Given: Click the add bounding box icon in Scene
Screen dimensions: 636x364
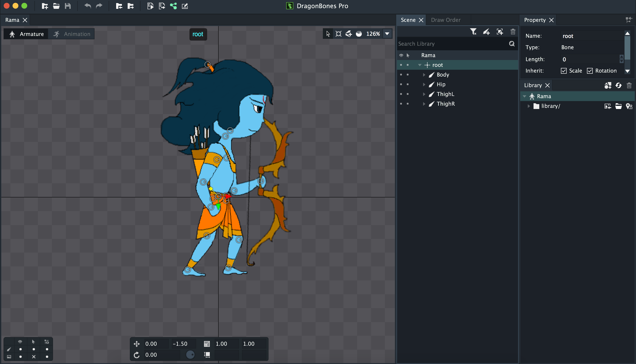Looking at the screenshot, I should (500, 32).
